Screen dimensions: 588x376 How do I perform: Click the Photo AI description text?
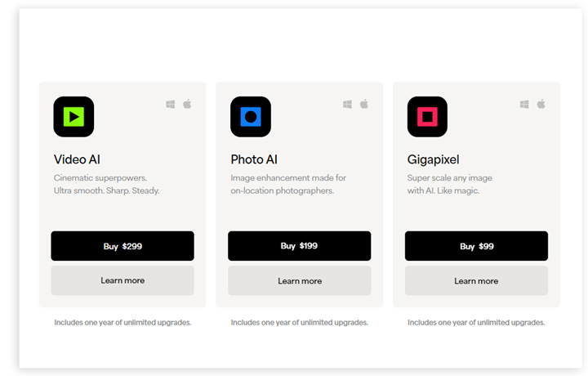288,184
